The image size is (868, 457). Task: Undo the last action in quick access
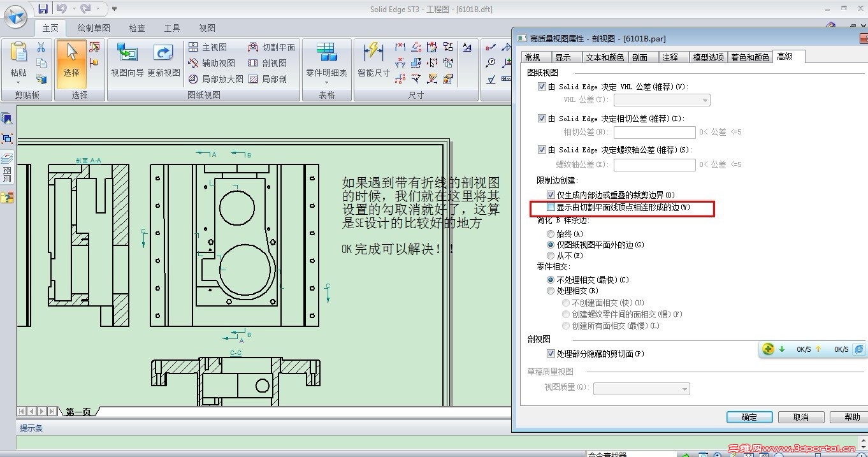point(61,9)
